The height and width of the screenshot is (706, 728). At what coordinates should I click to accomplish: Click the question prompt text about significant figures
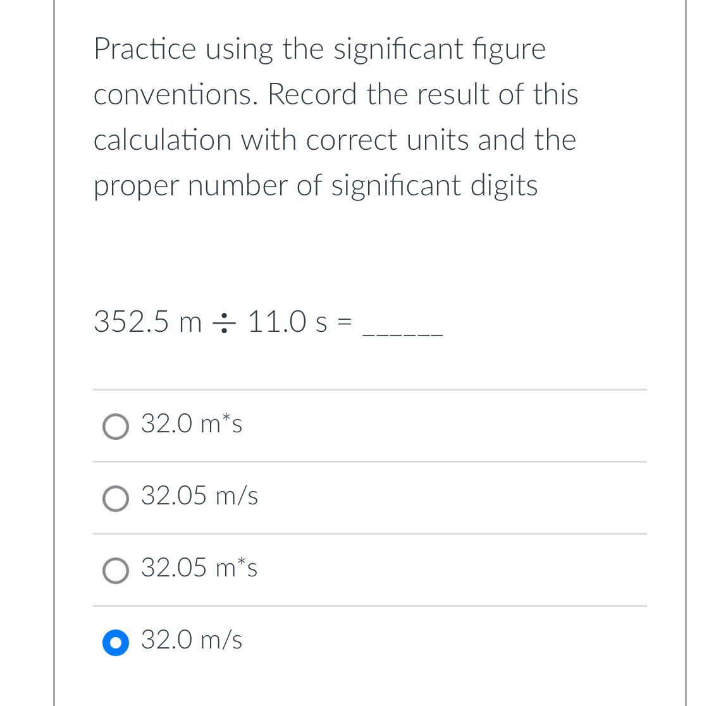tap(335, 117)
